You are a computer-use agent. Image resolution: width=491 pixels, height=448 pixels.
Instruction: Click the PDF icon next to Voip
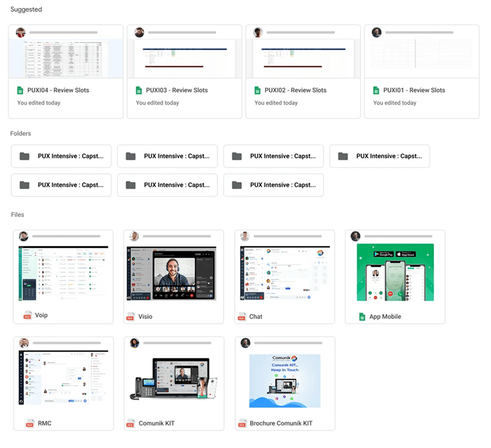[28, 315]
